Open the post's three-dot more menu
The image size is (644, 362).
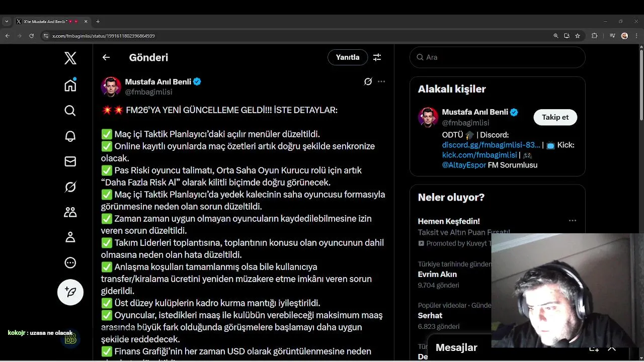[381, 81]
